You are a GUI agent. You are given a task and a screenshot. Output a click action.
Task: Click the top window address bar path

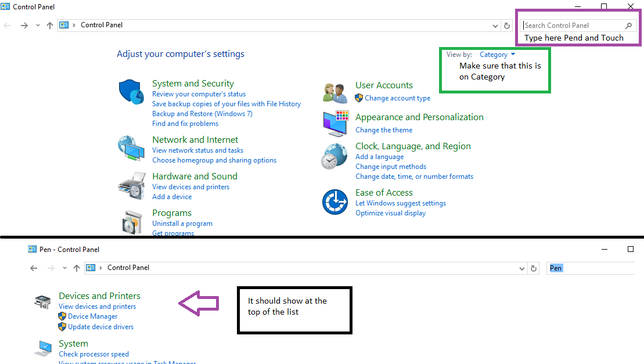[x=279, y=26]
